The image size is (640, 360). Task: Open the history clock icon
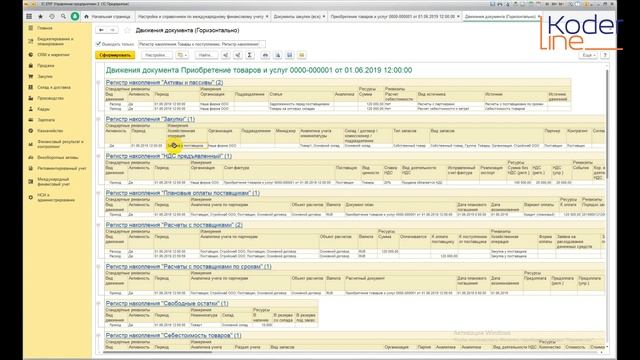(52, 16)
